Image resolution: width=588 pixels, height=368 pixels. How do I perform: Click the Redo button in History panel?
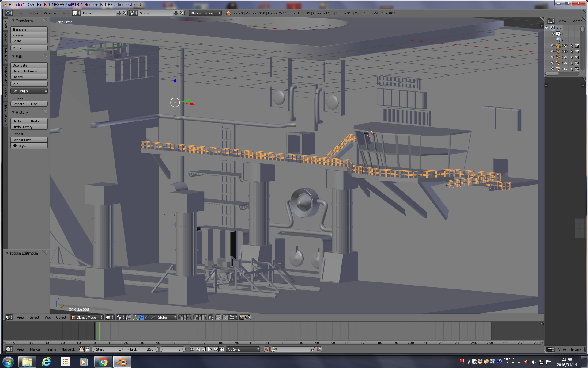(36, 121)
